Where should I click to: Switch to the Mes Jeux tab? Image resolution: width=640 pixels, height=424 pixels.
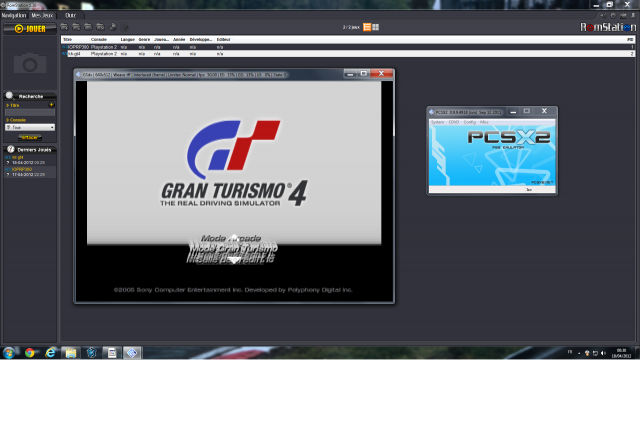42,16
